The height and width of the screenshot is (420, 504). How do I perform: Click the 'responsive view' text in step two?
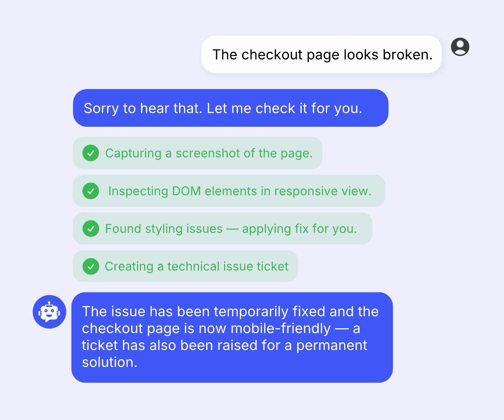point(323,191)
